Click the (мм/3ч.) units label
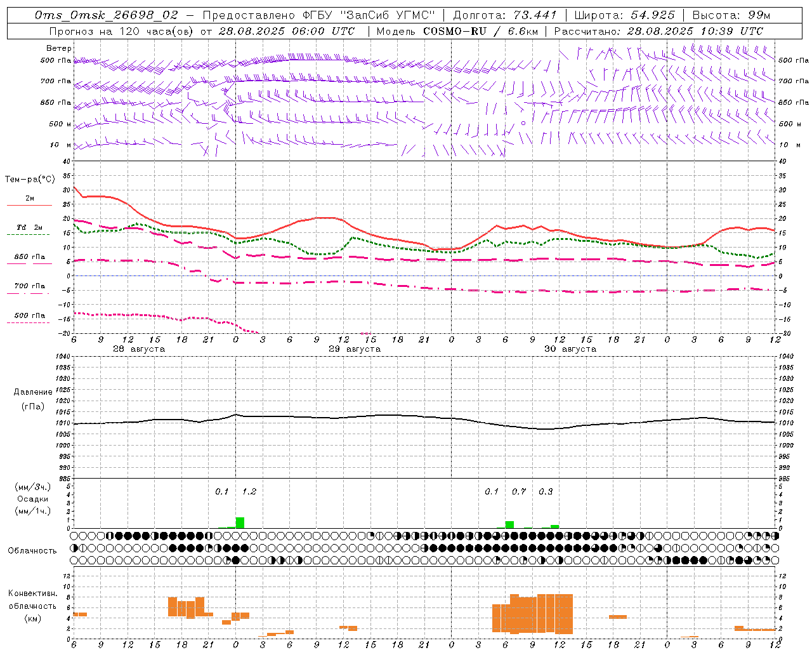This screenshot has height=650, width=812. click(x=33, y=487)
